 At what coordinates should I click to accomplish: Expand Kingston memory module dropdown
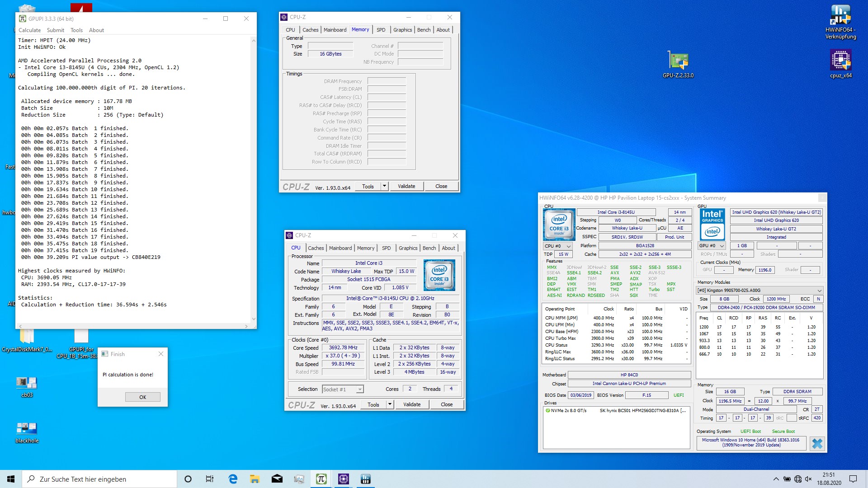pos(819,291)
